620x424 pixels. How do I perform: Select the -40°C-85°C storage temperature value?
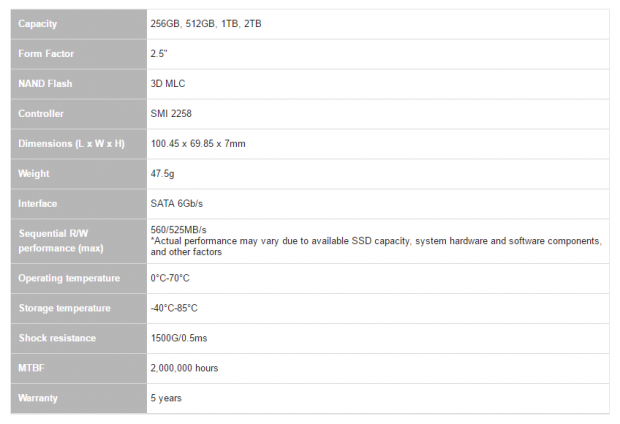point(174,308)
